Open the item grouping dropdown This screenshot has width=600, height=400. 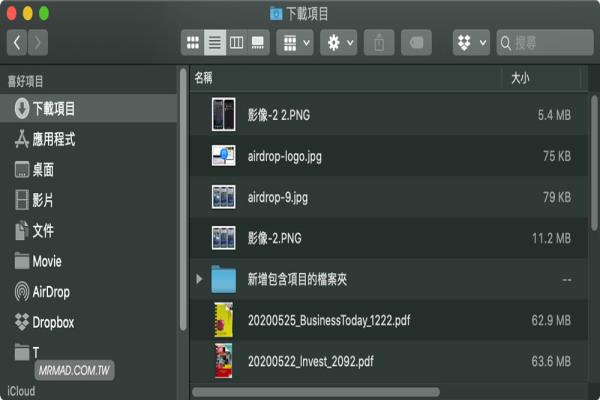tap(295, 42)
